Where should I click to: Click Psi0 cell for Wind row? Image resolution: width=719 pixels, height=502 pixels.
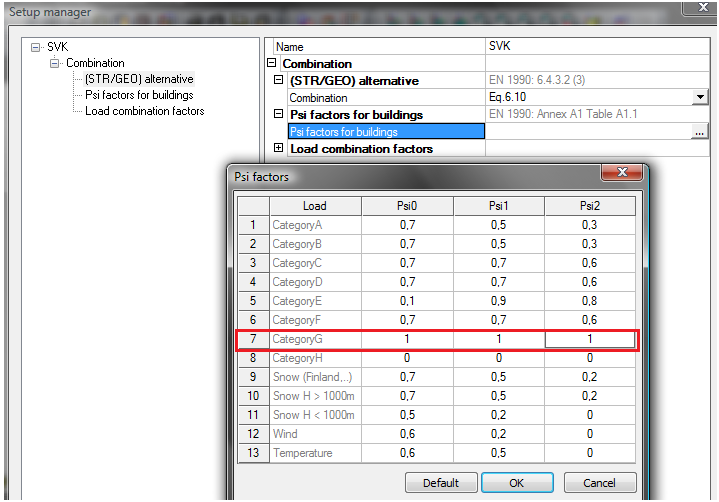pos(406,435)
